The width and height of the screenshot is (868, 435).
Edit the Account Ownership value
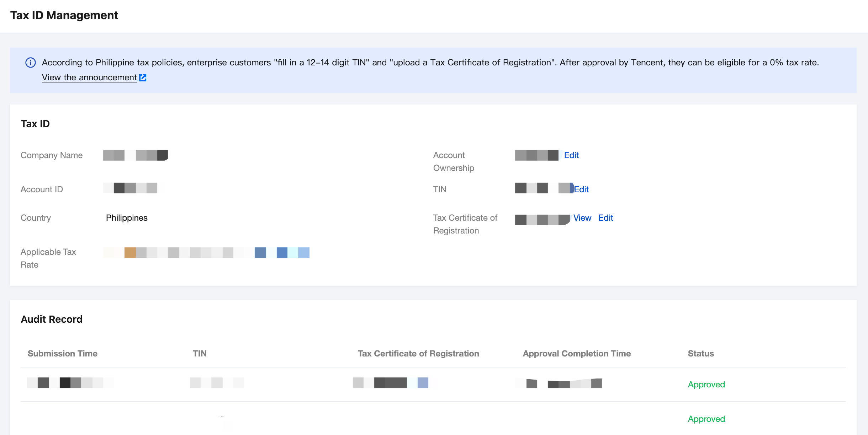pyautogui.click(x=571, y=155)
